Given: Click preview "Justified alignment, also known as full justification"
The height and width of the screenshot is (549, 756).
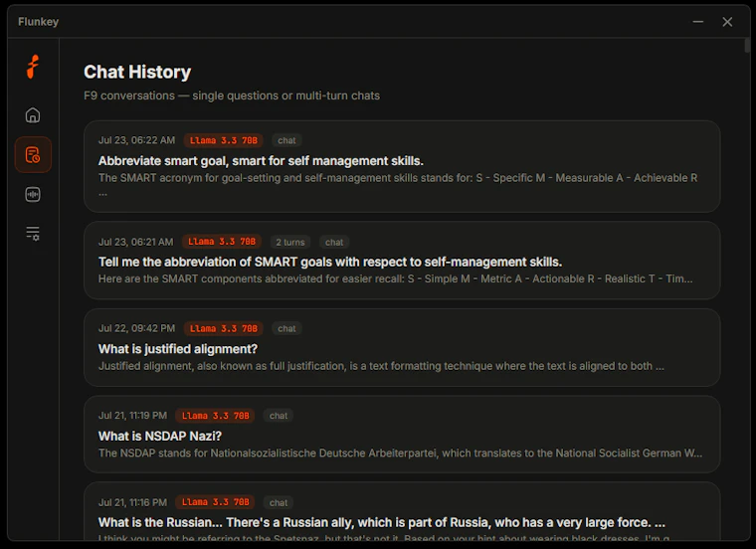Looking at the screenshot, I should [381, 366].
